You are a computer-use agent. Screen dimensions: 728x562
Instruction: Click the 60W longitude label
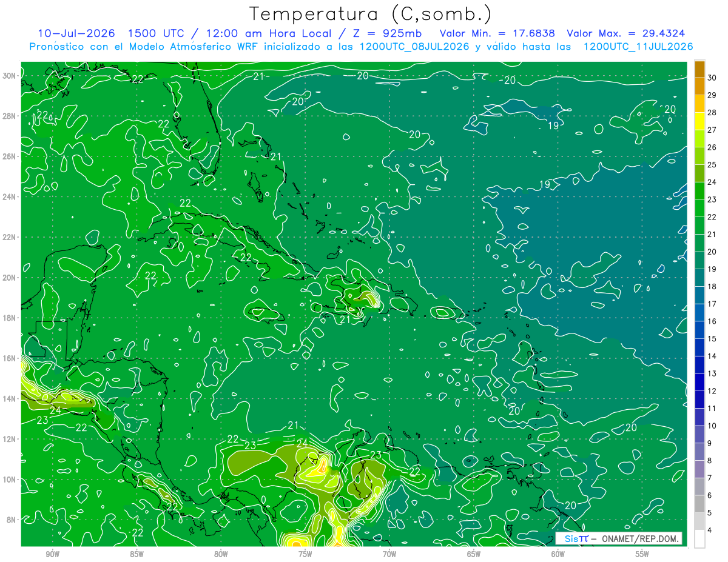(x=558, y=555)
